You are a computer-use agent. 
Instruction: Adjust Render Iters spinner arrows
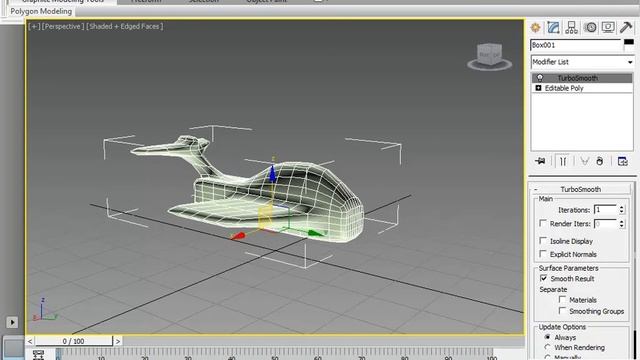(622, 224)
